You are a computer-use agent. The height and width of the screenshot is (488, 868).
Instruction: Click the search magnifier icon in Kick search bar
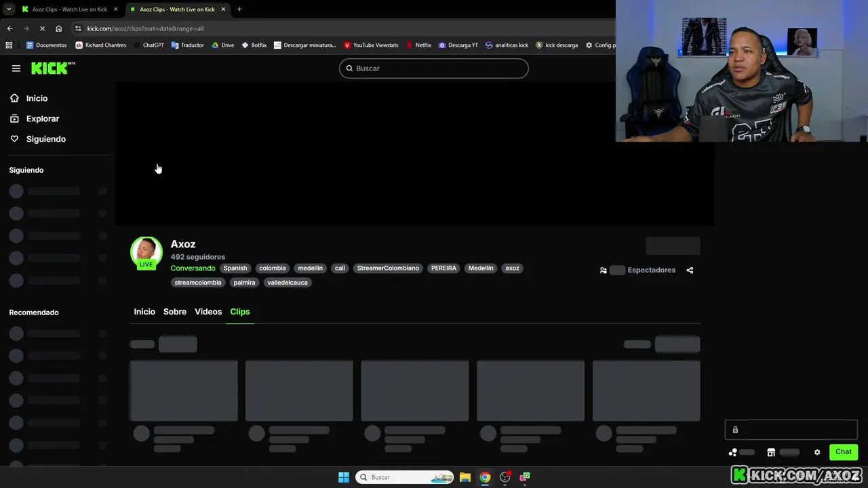coord(350,68)
